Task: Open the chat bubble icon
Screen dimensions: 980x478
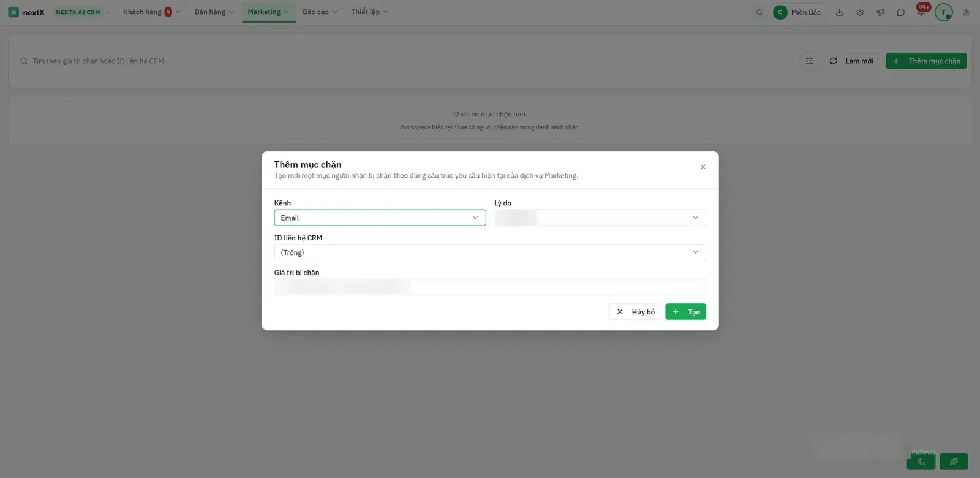Action: point(900,12)
